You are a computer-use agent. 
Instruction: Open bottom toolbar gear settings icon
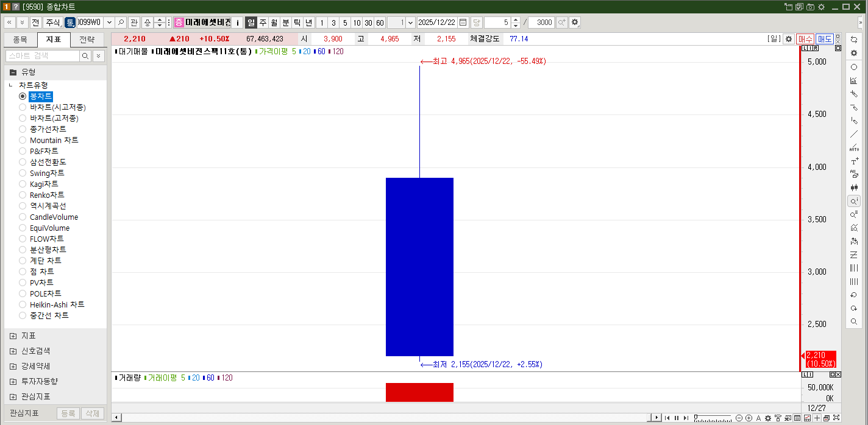(x=768, y=418)
